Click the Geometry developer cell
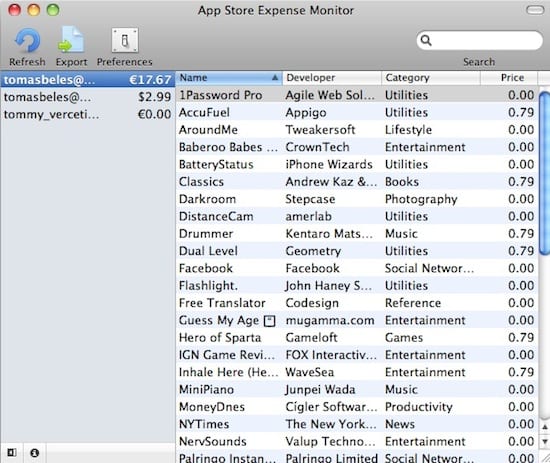 pos(313,251)
